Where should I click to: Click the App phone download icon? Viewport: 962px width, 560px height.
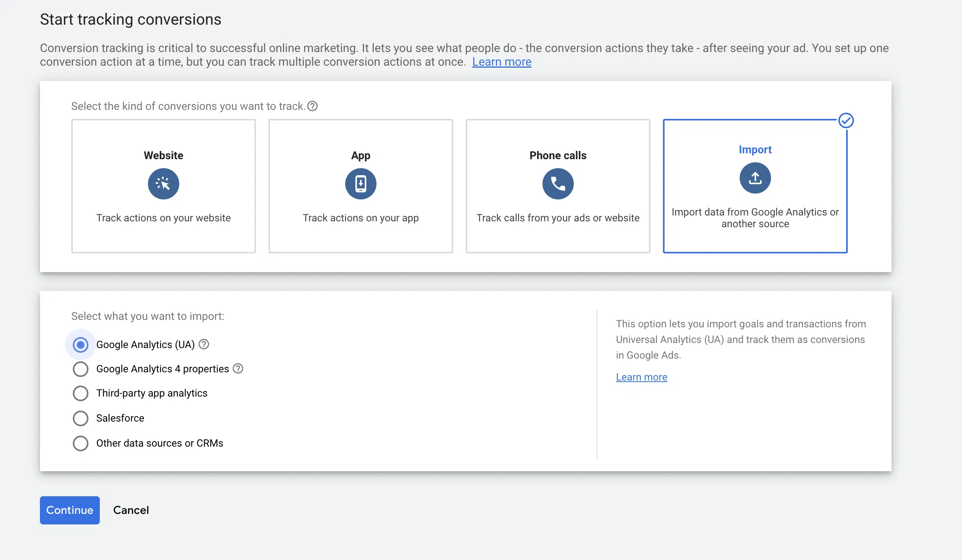[361, 184]
